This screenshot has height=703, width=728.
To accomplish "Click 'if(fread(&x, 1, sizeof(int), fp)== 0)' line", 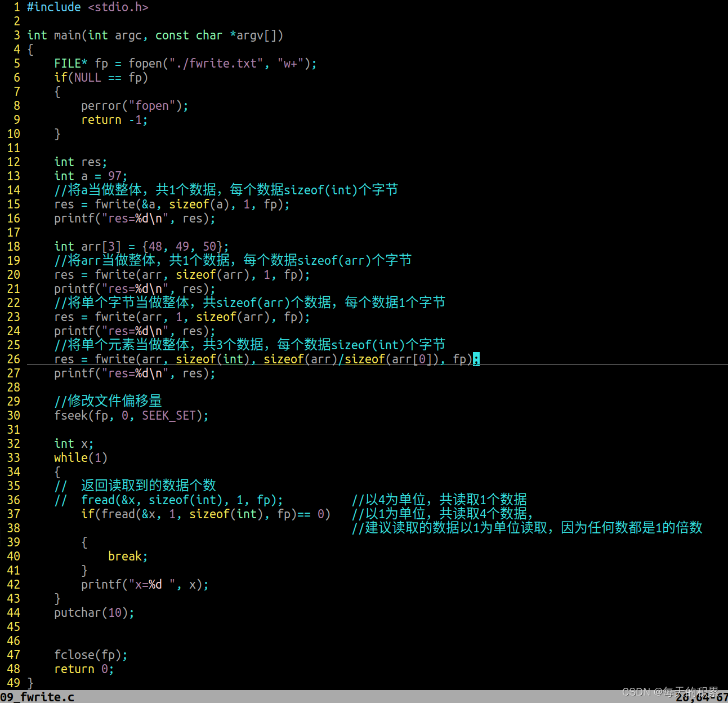I will point(206,514).
